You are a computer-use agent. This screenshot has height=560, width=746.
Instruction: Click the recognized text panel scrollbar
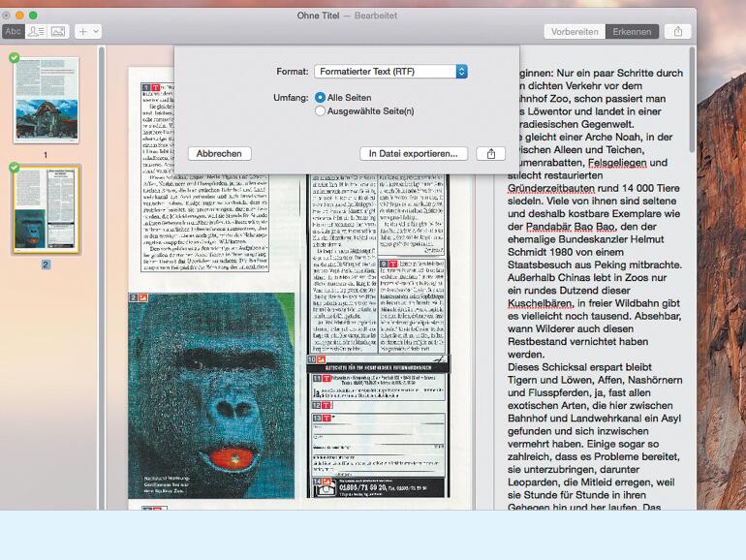692,100
